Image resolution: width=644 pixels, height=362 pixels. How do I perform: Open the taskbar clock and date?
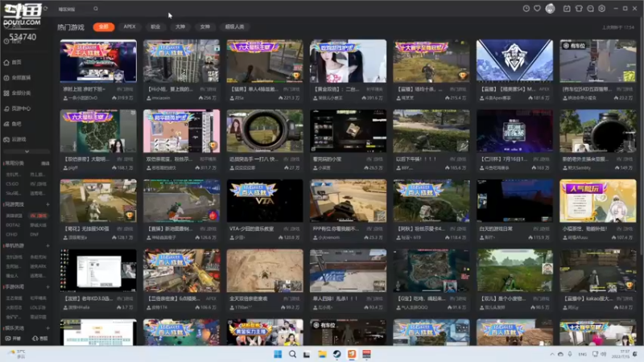(620, 354)
